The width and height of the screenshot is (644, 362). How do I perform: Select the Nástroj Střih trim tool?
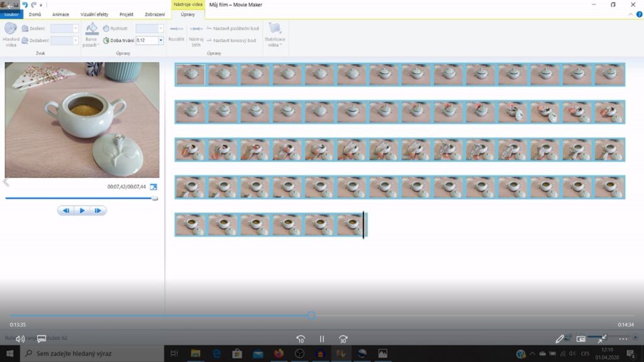196,29
